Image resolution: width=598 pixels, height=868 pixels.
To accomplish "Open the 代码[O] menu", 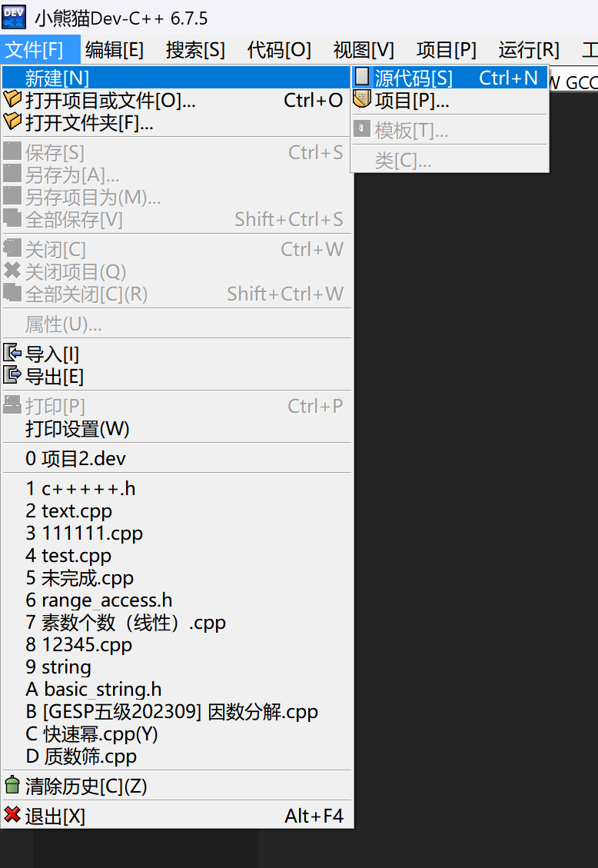I will pos(279,50).
